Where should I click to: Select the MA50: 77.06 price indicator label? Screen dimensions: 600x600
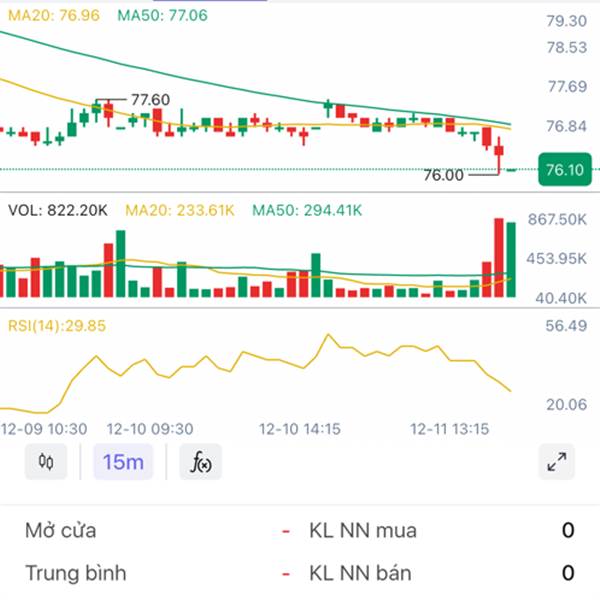pyautogui.click(x=163, y=15)
